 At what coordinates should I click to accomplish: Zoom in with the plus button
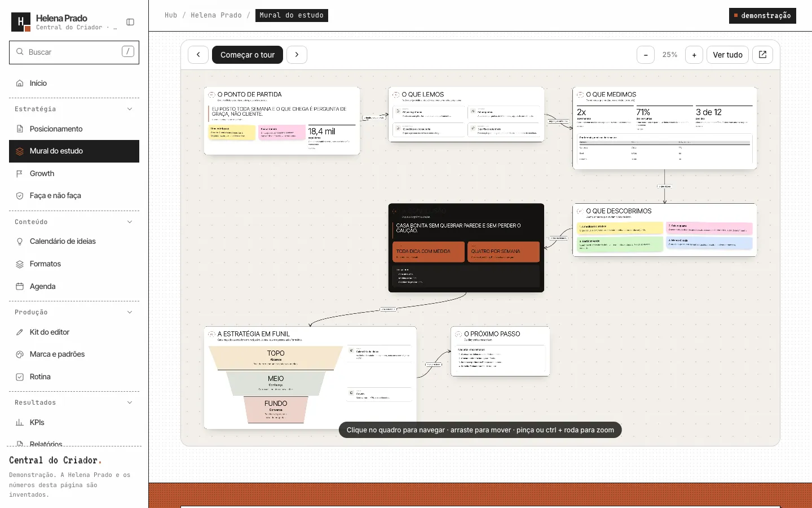coord(694,55)
